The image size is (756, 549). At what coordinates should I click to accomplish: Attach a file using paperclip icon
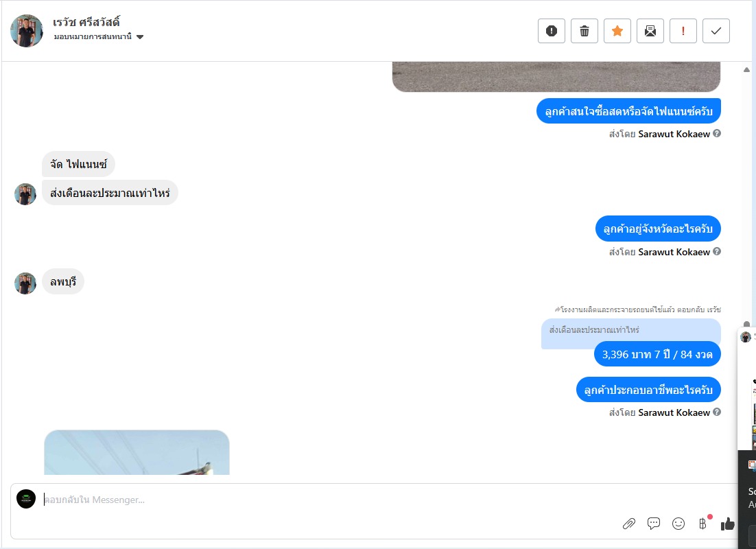(628, 524)
